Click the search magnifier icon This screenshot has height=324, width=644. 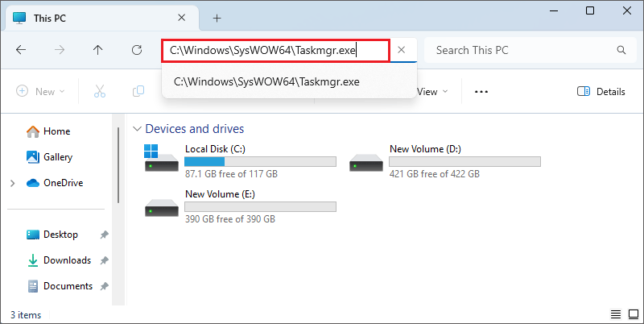pos(621,50)
